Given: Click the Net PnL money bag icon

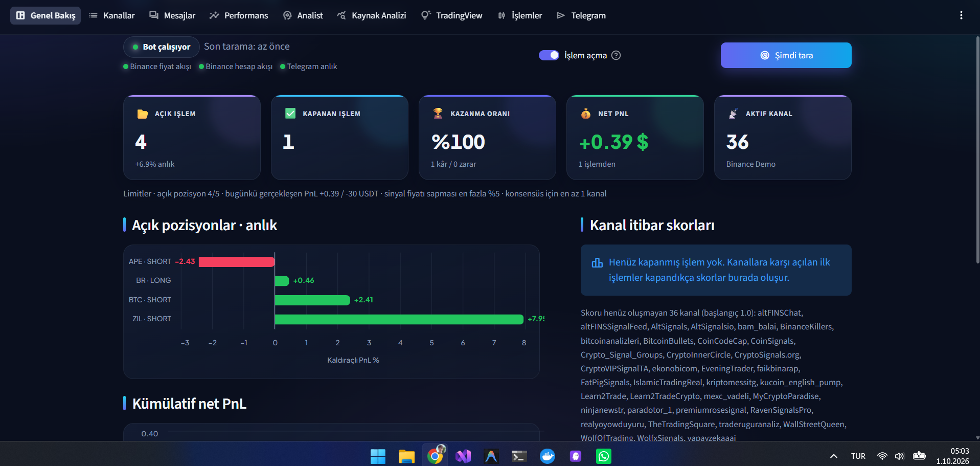Looking at the screenshot, I should tap(586, 114).
